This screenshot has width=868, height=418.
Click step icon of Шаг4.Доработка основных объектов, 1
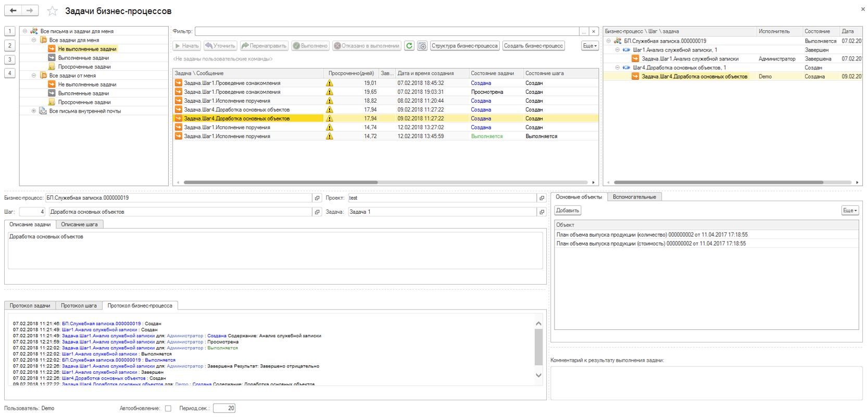tap(626, 68)
